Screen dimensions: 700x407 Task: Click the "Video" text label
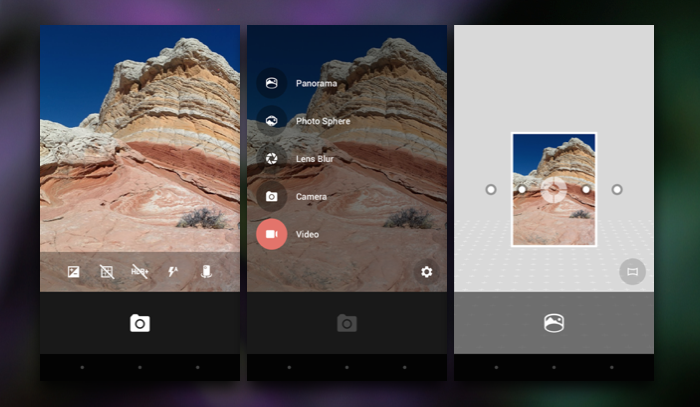point(307,234)
